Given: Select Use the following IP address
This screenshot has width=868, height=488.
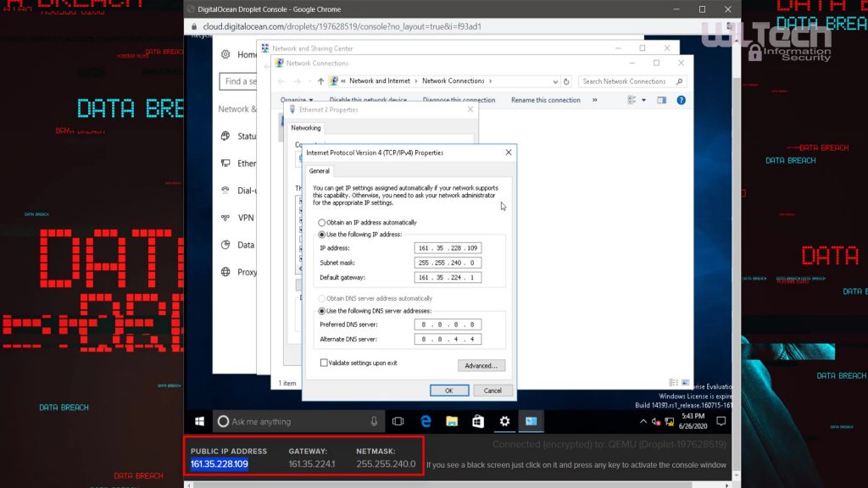Looking at the screenshot, I should [x=321, y=235].
